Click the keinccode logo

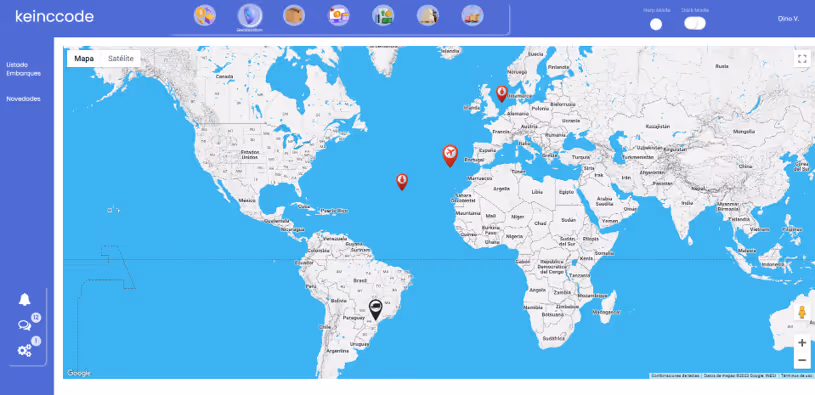(55, 17)
